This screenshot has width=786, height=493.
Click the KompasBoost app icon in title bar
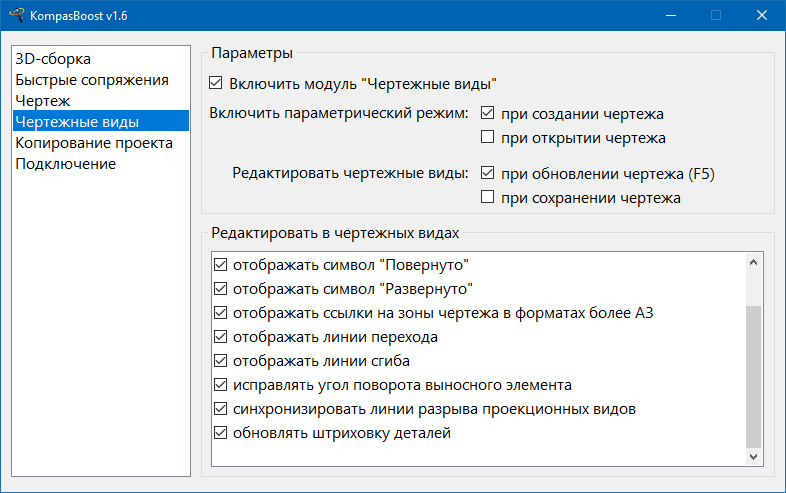click(16, 16)
